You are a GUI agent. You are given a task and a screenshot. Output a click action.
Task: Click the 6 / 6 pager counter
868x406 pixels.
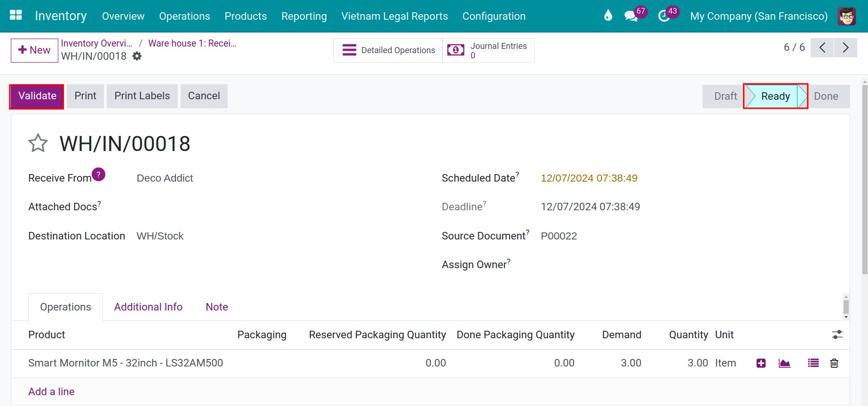pos(794,48)
